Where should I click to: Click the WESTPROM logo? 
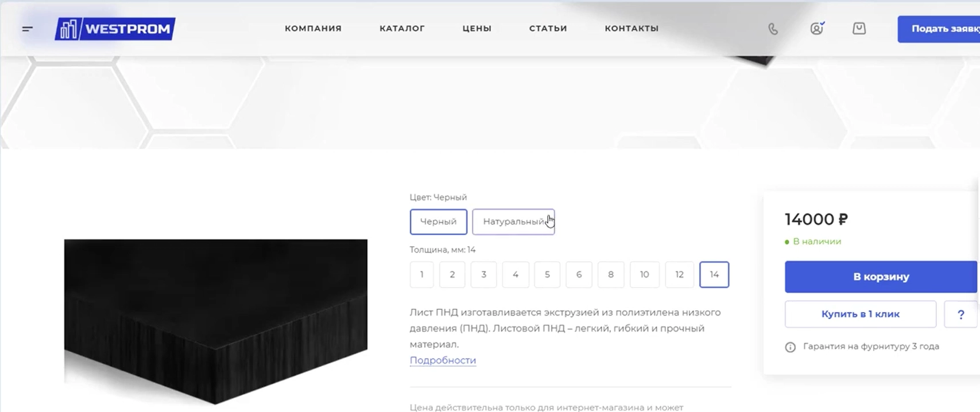(115, 29)
